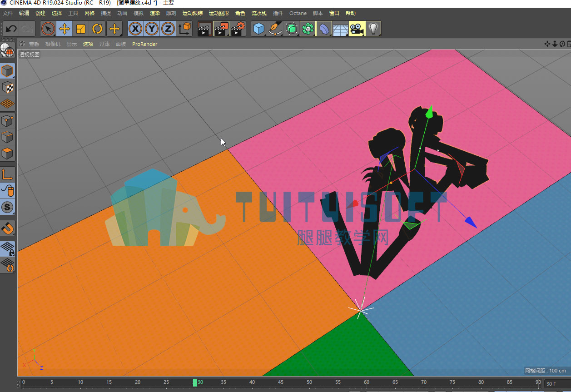The width and height of the screenshot is (571, 392).
Task: Click the timeline playhead at frame 30
Action: click(x=195, y=382)
